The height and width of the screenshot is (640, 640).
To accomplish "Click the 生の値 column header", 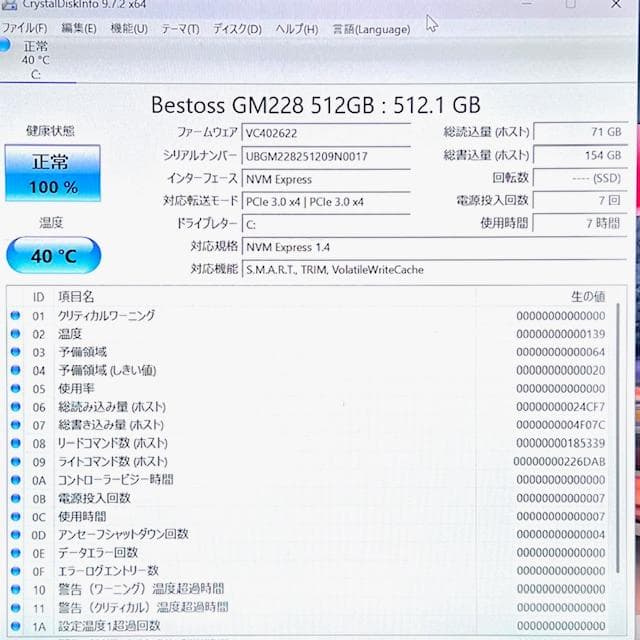I will pos(588,296).
